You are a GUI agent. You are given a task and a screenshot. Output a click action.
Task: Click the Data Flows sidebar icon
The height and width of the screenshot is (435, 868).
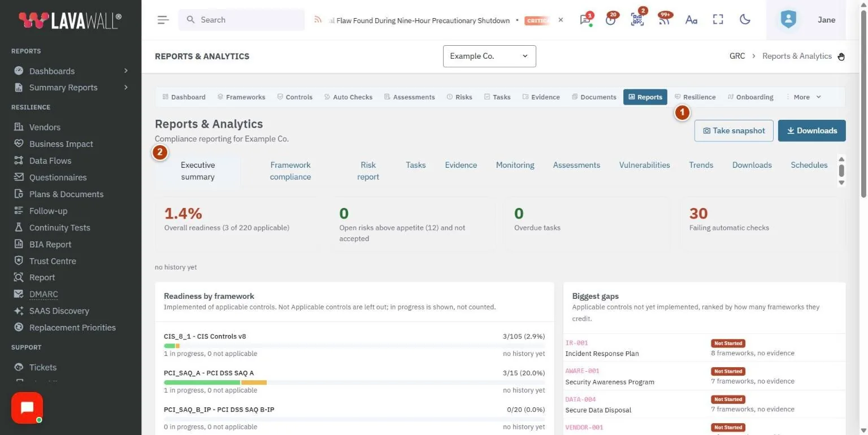click(19, 160)
